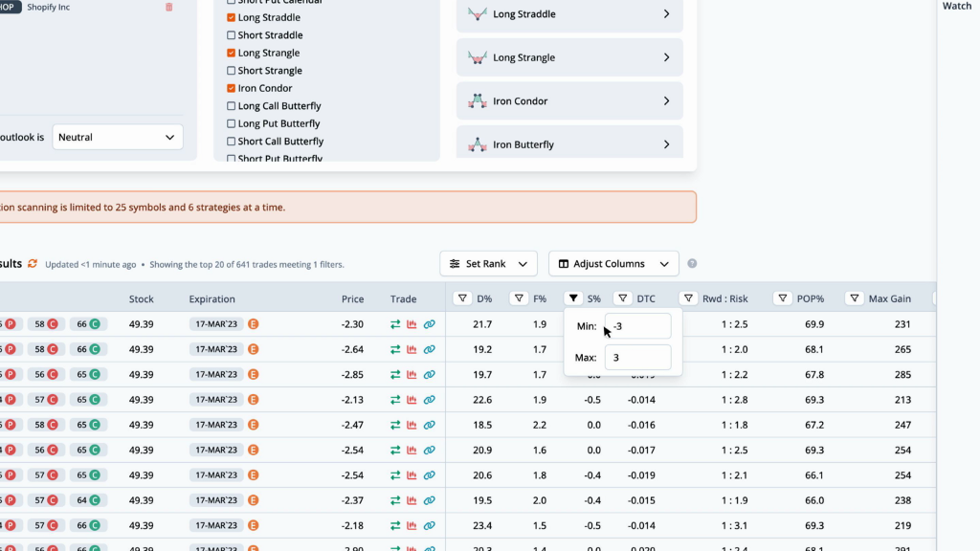Enable the Short Strangle checkbox
The width and height of the screenshot is (980, 551).
tap(232, 71)
